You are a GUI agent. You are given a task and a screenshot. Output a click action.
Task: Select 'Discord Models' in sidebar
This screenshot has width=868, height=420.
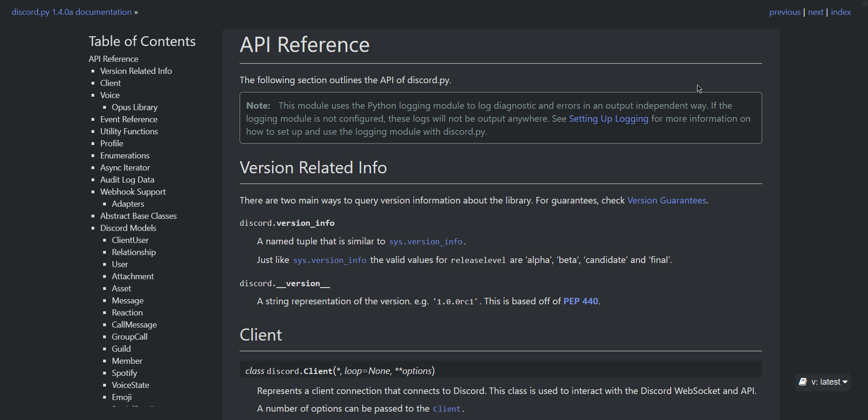point(128,228)
